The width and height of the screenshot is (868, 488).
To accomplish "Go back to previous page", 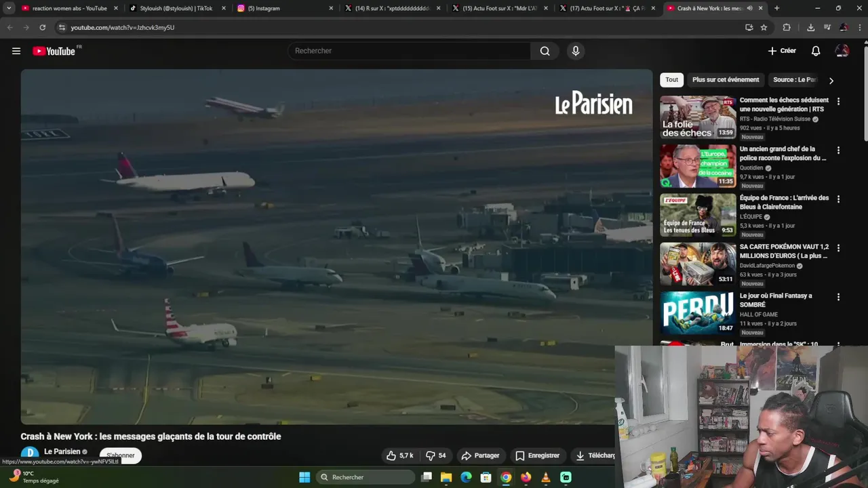I will click(9, 27).
